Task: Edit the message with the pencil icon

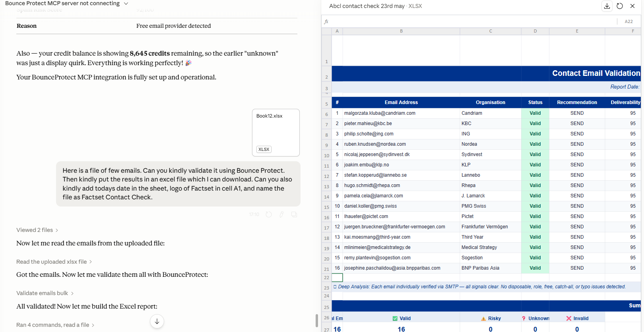Action: pos(281,214)
